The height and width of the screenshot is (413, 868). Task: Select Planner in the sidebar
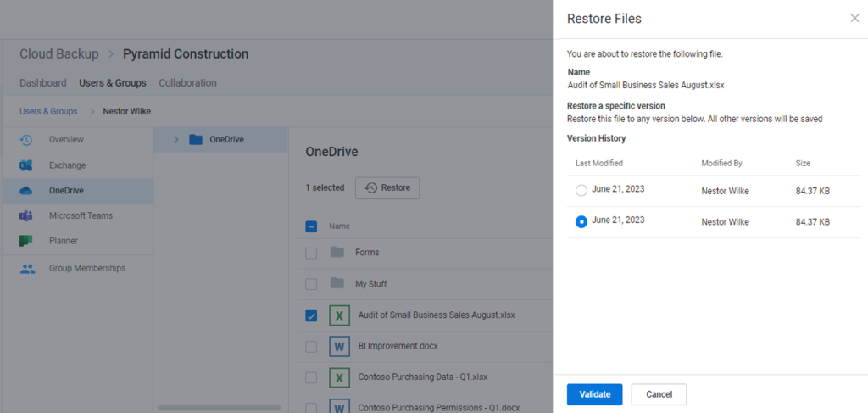(x=78, y=241)
